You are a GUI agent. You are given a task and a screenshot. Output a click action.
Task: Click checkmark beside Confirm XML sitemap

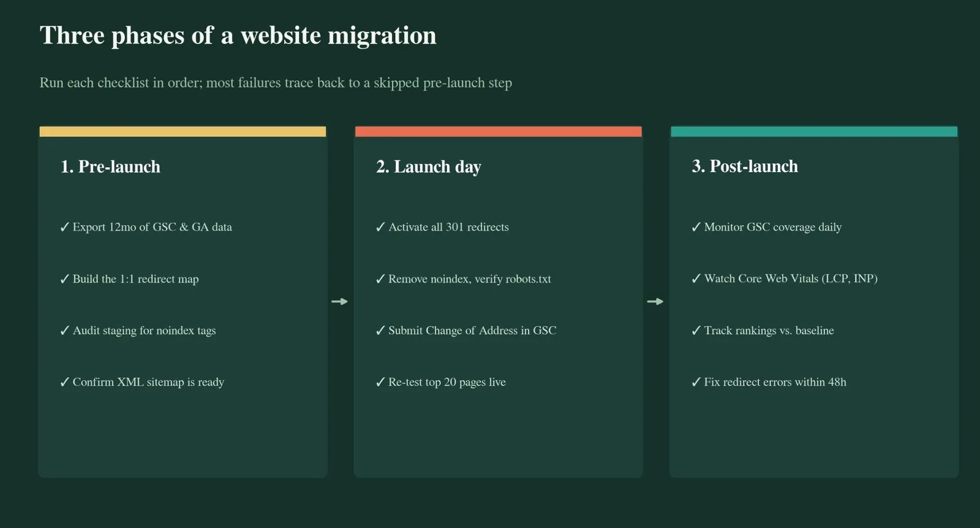(65, 382)
